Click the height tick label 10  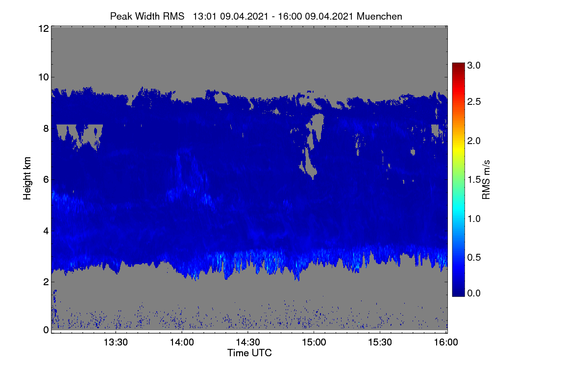tap(43, 77)
